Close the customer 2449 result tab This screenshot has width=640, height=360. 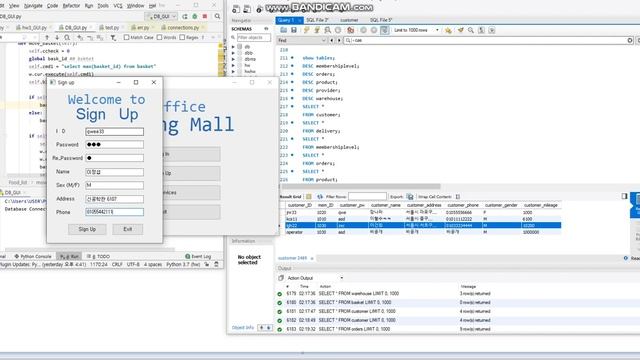pos(312,258)
